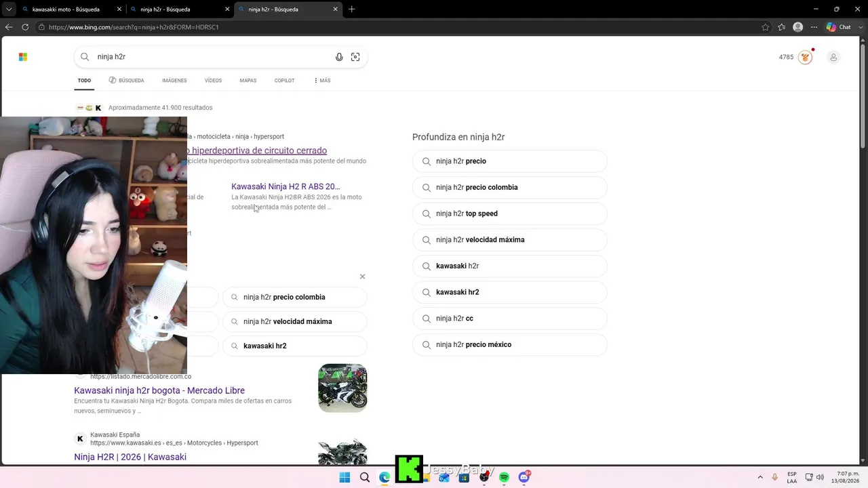Expand the MÁS menu
This screenshot has width=868, height=488.
(322, 81)
